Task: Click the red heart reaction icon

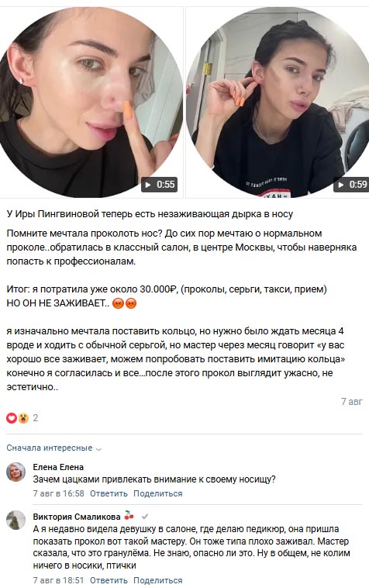Action: tap(12, 418)
